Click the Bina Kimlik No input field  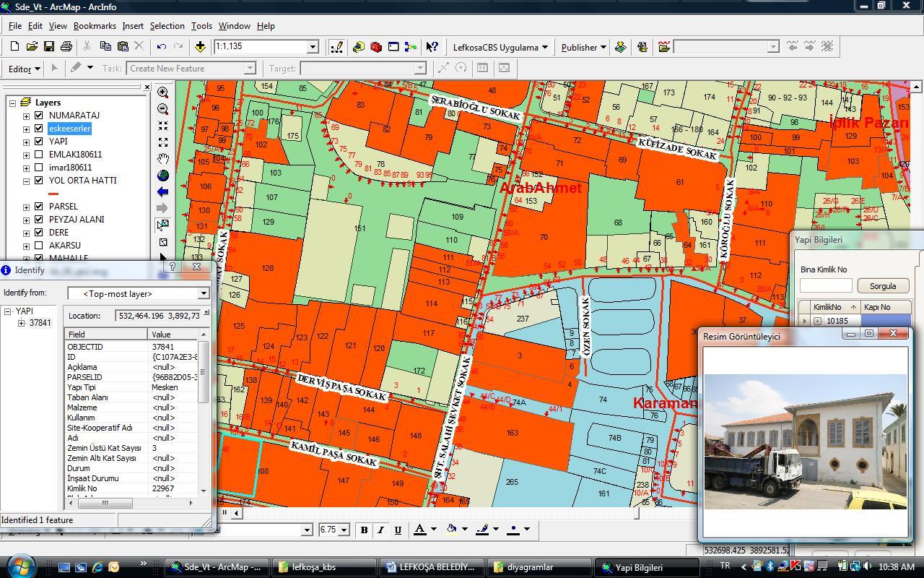click(826, 286)
